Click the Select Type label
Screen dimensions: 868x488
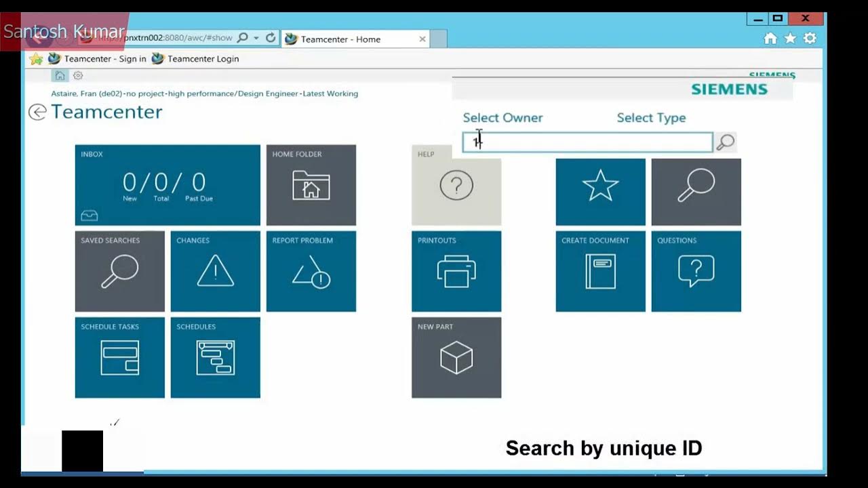(651, 118)
